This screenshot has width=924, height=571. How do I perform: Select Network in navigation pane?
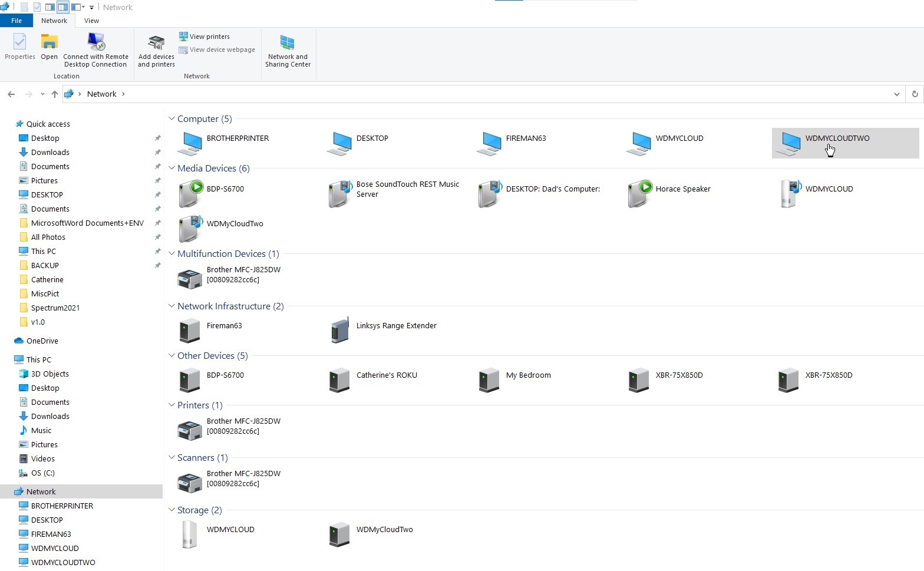[x=81, y=491]
